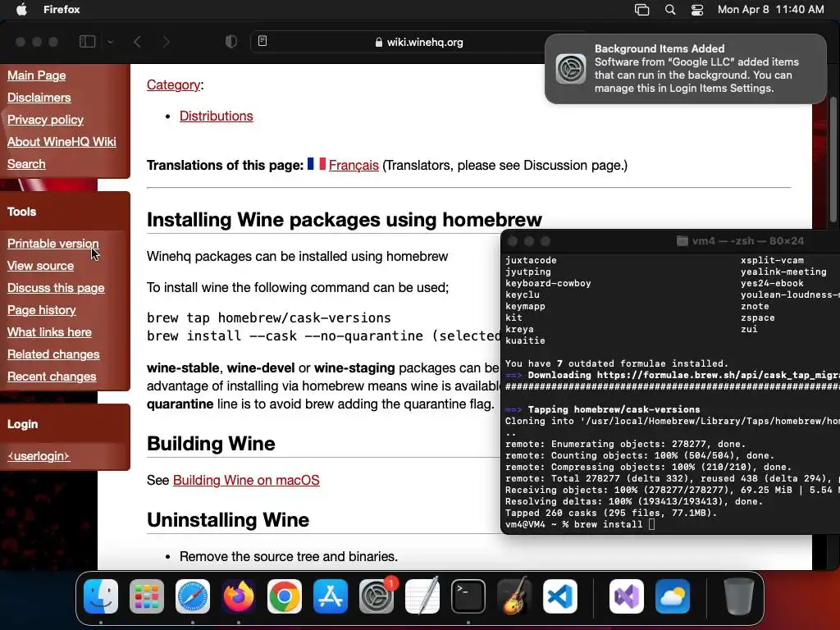The width and height of the screenshot is (840, 630).
Task: Open Printable version link
Action: tap(52, 243)
